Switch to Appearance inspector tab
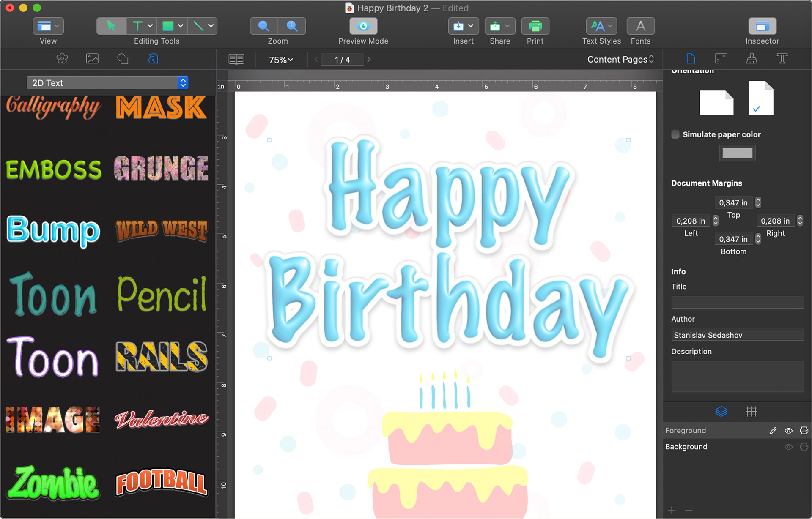 (752, 58)
